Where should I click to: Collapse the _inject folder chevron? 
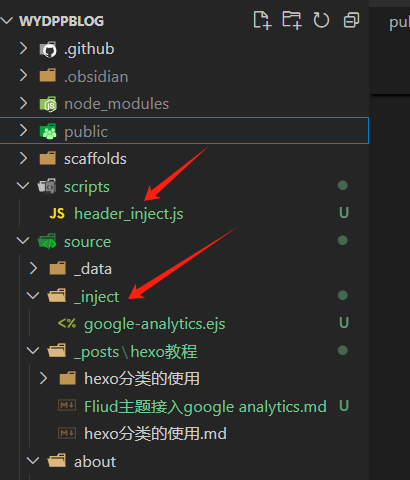pos(33,295)
